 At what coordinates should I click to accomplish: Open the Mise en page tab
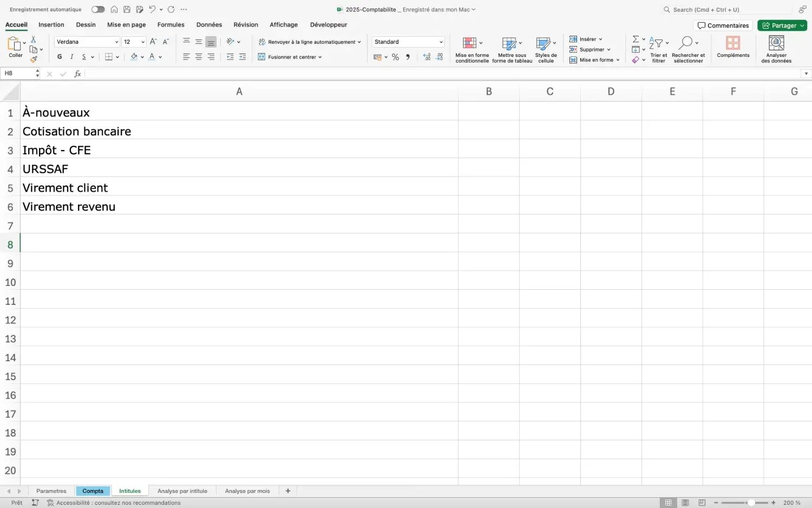[x=127, y=25]
